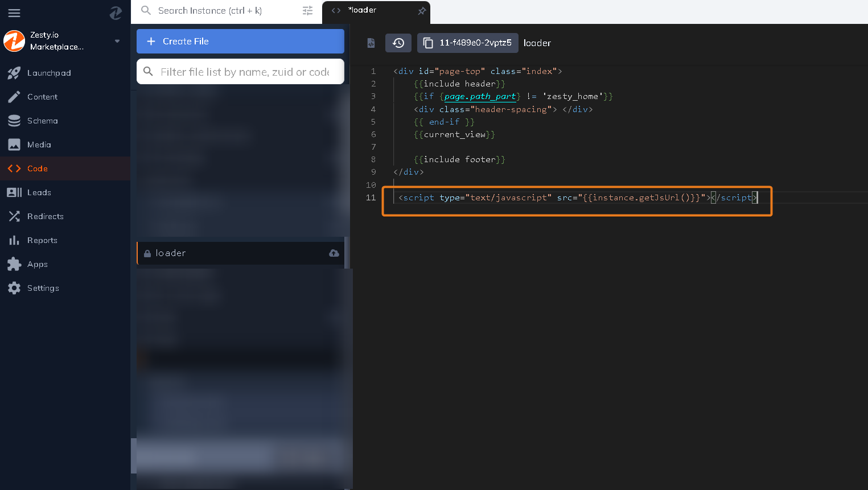Screen dimensions: 868x490
Task: Select the loader file in list
Action: (240, 253)
